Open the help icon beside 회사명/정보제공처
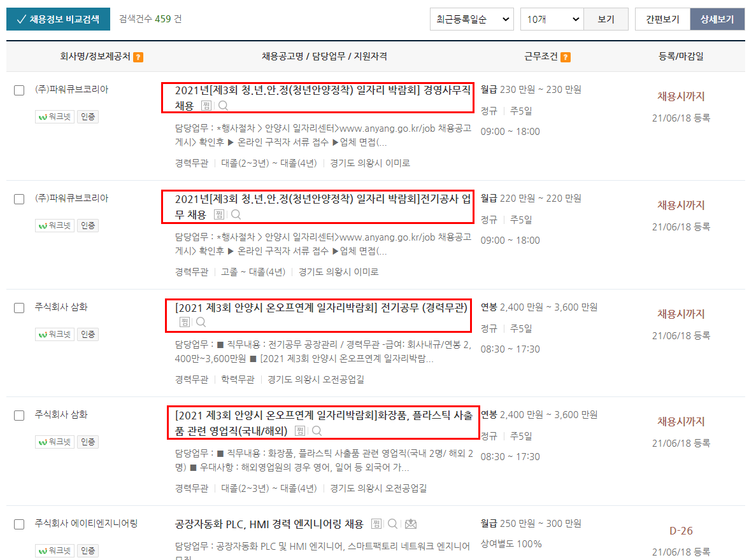Viewport: 749px width, 560px height. 139,57
